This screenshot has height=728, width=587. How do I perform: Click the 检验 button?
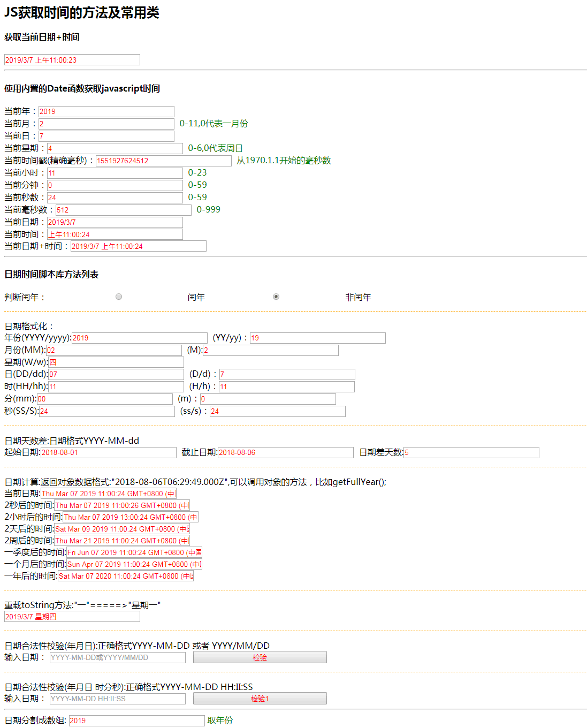click(x=260, y=657)
